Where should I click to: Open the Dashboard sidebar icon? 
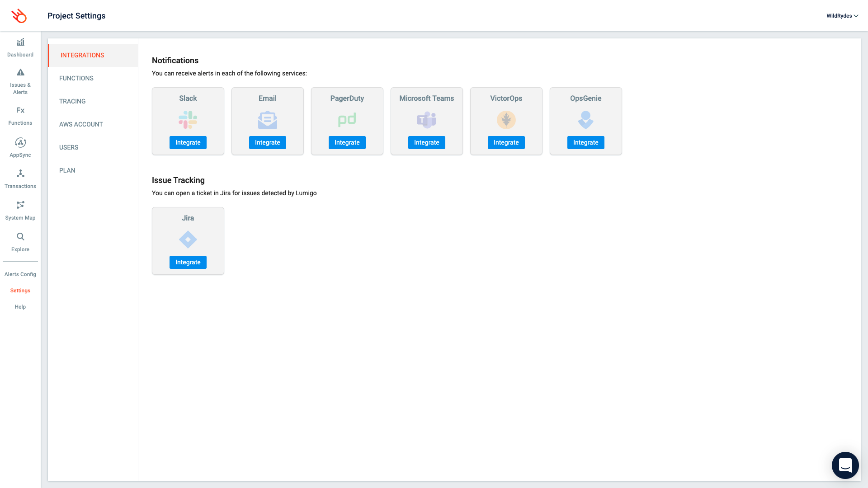click(20, 42)
